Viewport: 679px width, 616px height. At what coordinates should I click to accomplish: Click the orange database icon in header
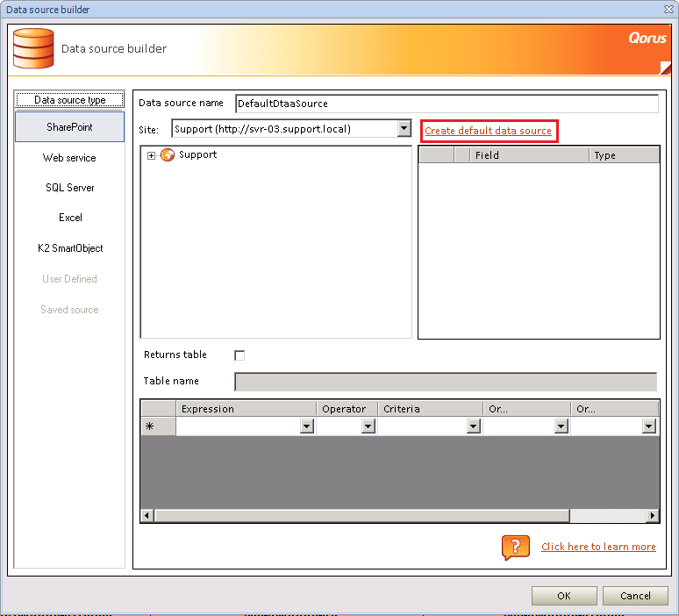[33, 48]
